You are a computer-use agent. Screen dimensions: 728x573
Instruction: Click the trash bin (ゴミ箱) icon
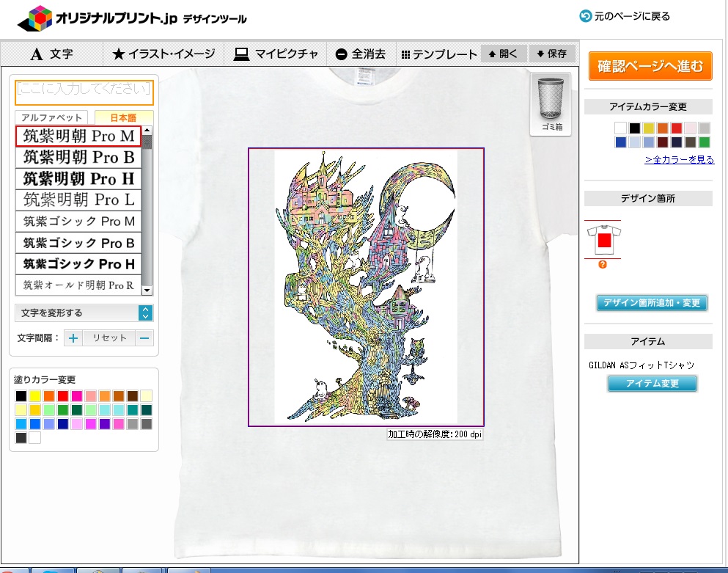click(x=551, y=104)
